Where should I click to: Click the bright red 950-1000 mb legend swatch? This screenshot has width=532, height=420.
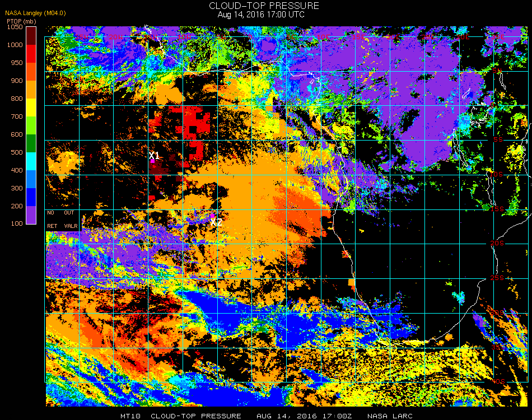[31, 53]
